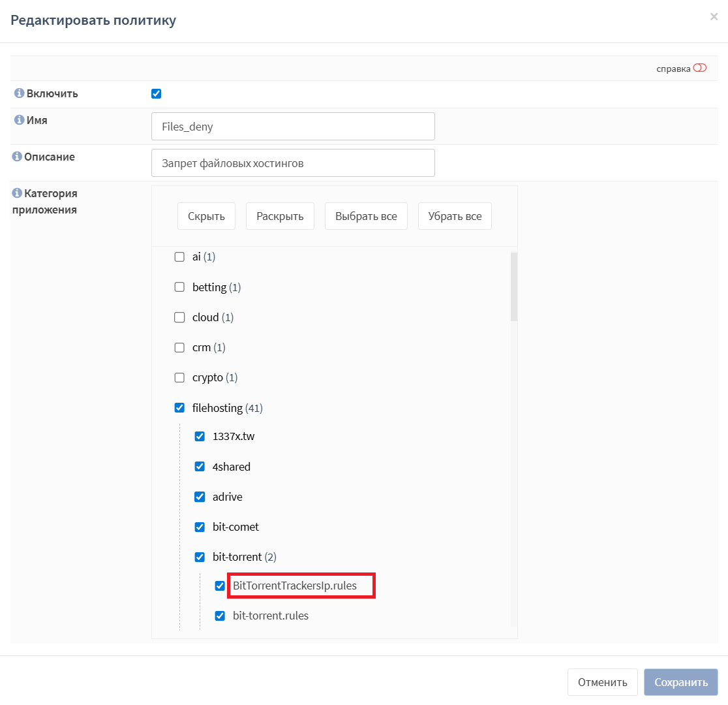This screenshot has height=705, width=728.
Task: Click the Убрать все button
Action: tap(455, 216)
